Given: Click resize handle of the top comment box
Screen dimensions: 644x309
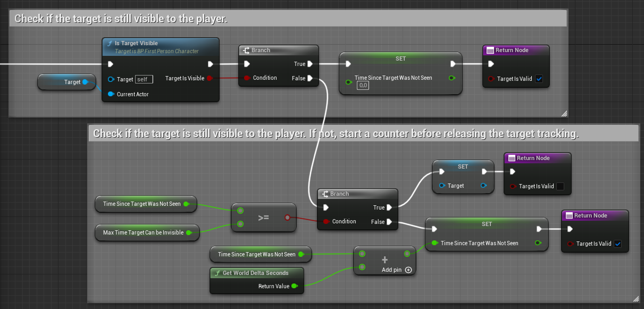Looking at the screenshot, I should coord(564,113).
